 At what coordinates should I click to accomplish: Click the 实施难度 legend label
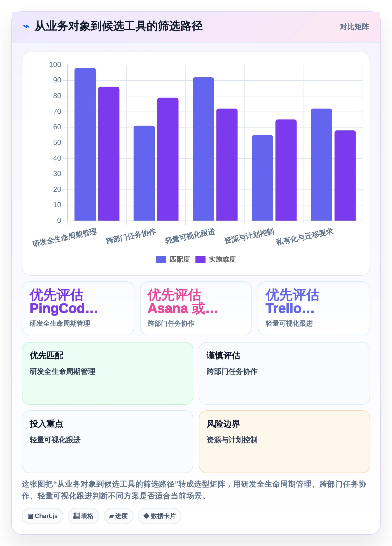pos(222,260)
